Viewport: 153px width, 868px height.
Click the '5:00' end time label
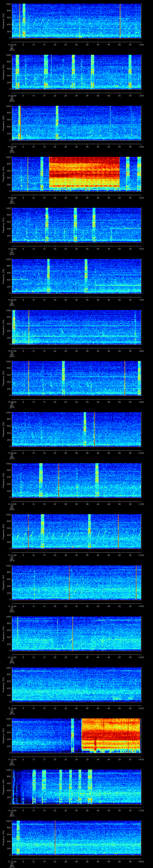point(141,198)
